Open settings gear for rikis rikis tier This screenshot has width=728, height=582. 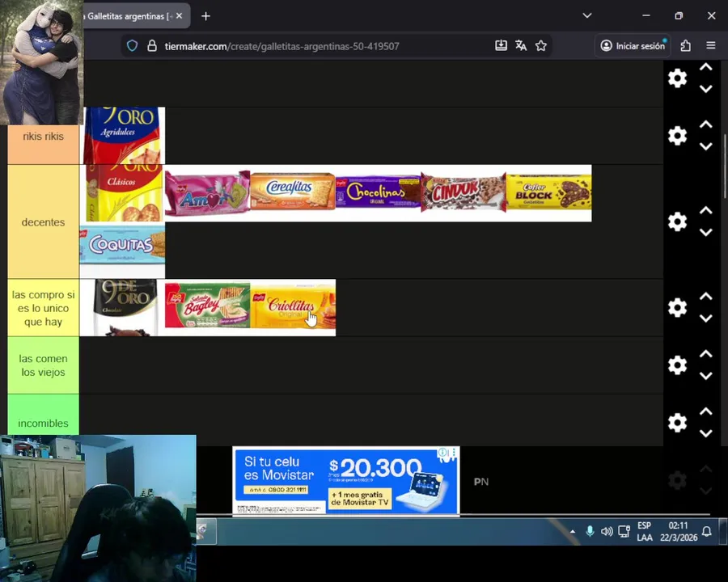pyautogui.click(x=677, y=136)
